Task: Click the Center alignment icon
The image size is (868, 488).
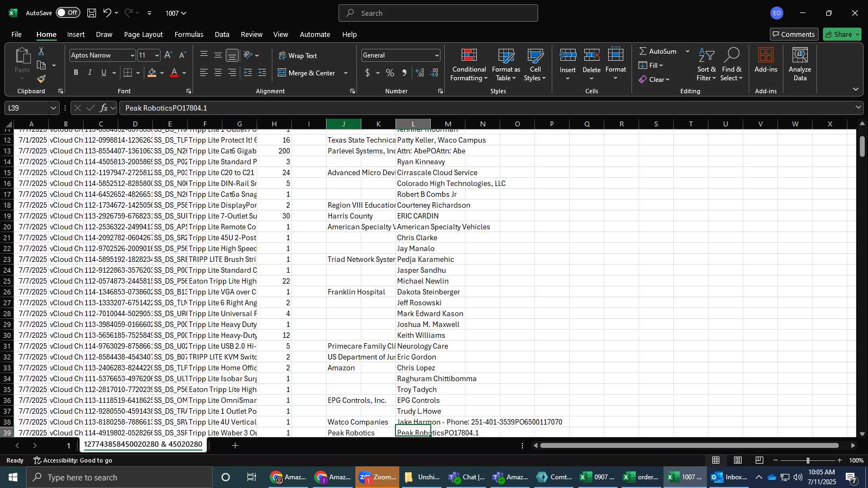Action: pyautogui.click(x=218, y=73)
